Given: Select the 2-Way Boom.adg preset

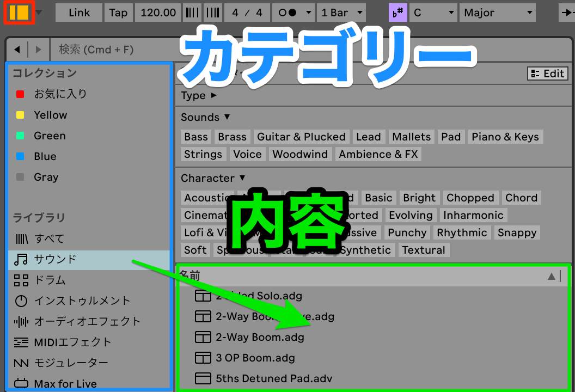Looking at the screenshot, I should (x=374, y=337).
